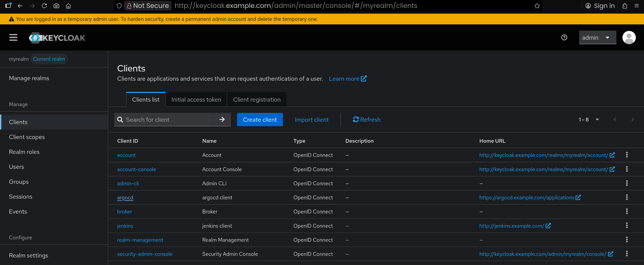Open the jenkins client

point(125,226)
